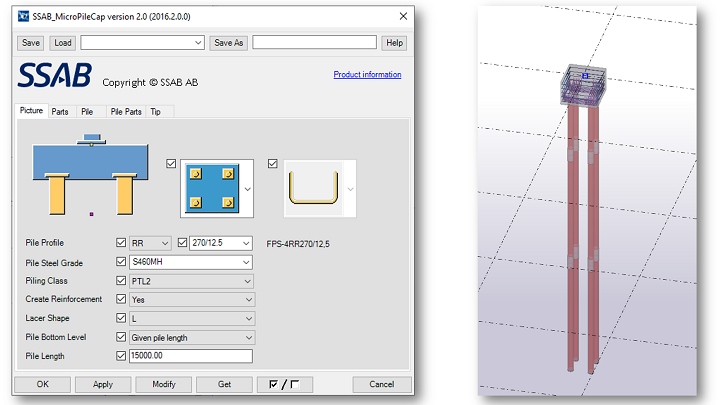Screen dimensions: 720x405
Task: Select the four-pile layout picture
Action: (212, 188)
